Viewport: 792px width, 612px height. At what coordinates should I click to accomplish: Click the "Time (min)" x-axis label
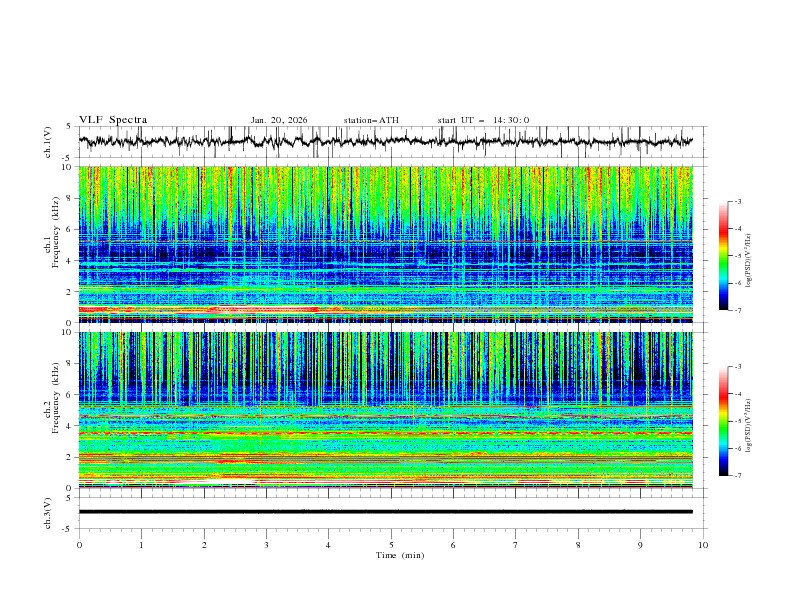(400, 555)
